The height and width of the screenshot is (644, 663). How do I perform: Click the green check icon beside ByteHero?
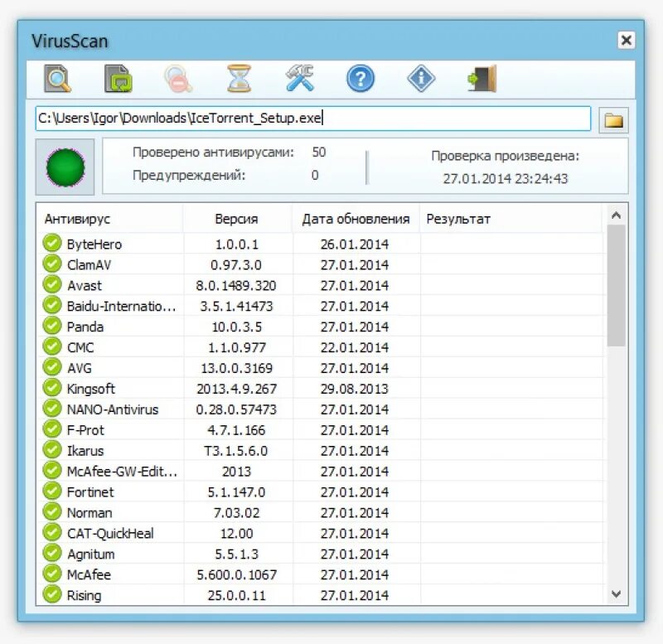click(52, 244)
